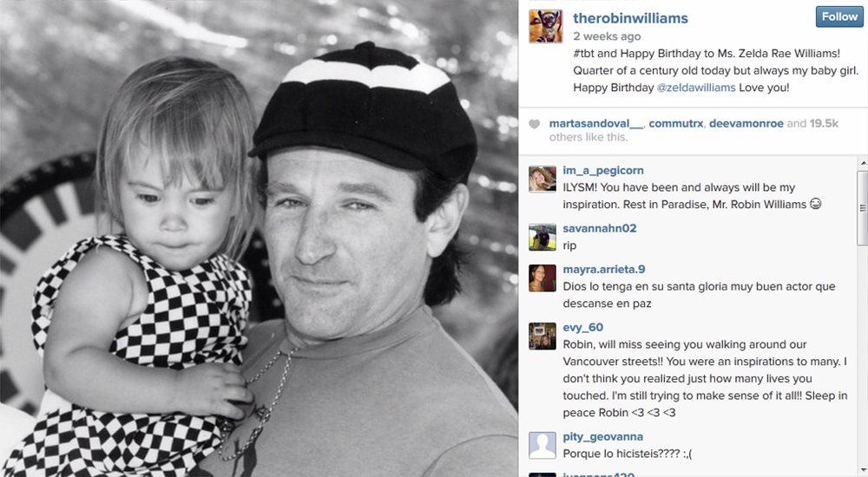868x477 pixels.
Task: Open the @zeldawilliams mention link
Action: pyautogui.click(x=696, y=88)
